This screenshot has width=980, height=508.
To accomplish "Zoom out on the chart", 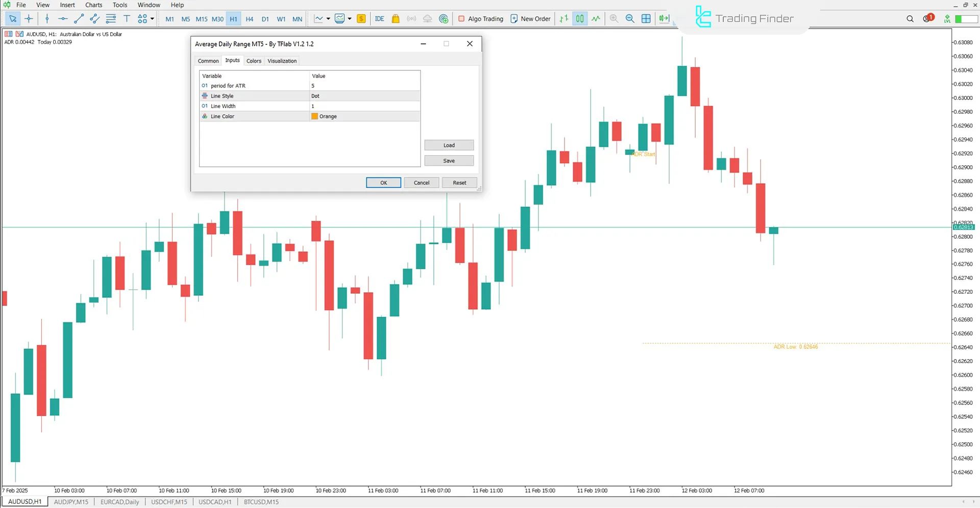I will point(630,18).
